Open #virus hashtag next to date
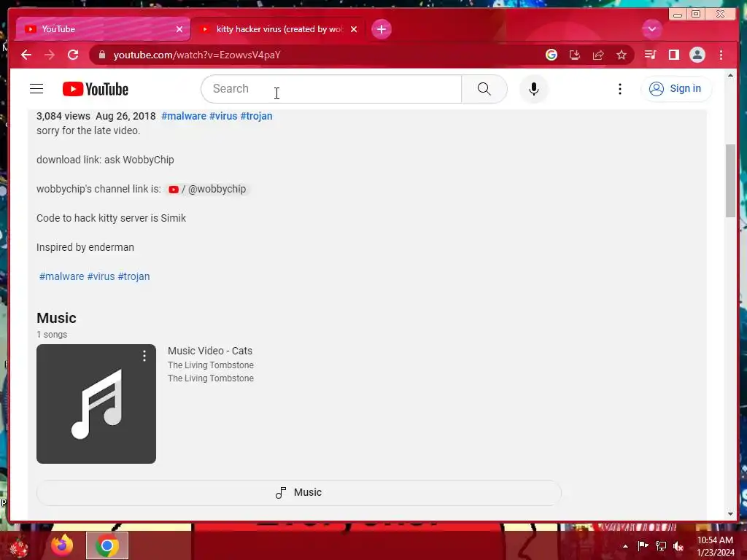Screen dimensions: 747x560 [x=223, y=116]
